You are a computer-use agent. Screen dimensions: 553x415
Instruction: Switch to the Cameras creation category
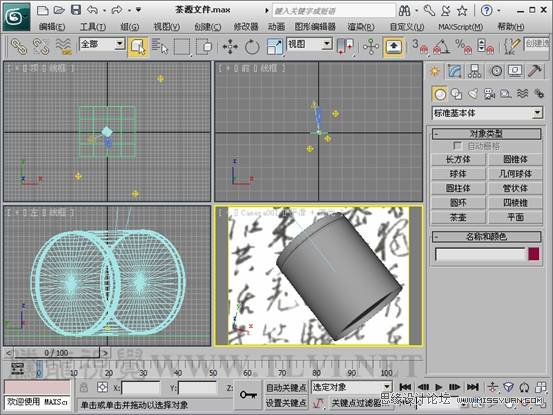coord(489,94)
